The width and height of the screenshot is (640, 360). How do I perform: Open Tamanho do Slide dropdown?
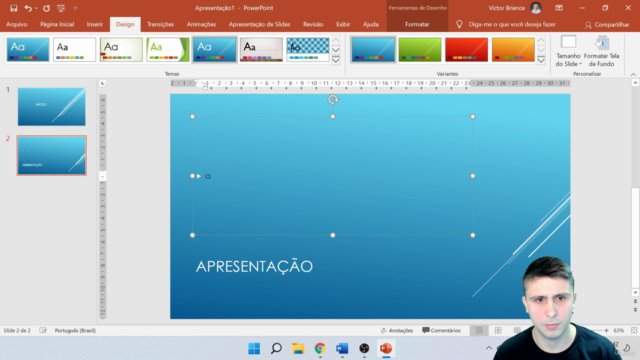(x=568, y=51)
